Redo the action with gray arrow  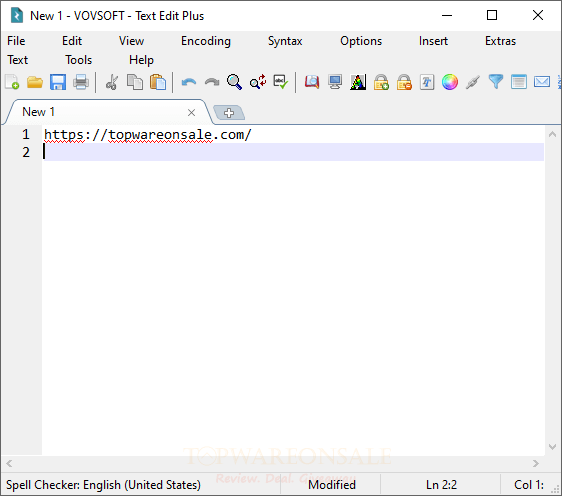click(x=212, y=82)
